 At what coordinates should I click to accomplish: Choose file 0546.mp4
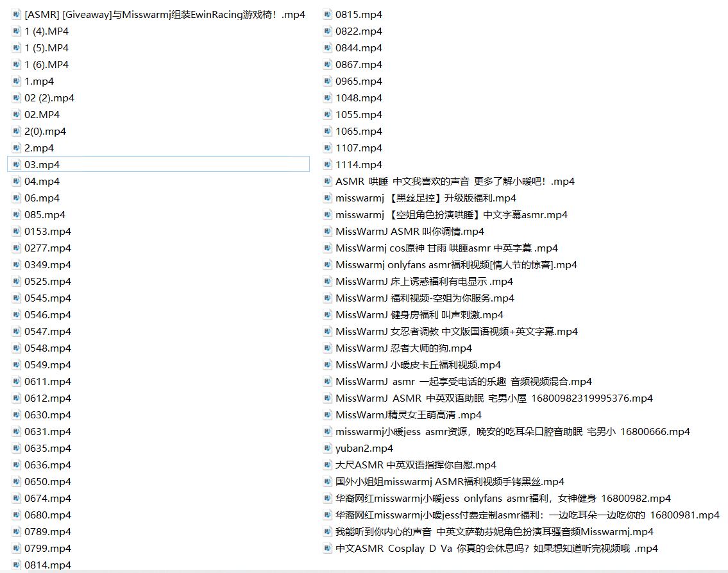click(x=48, y=315)
